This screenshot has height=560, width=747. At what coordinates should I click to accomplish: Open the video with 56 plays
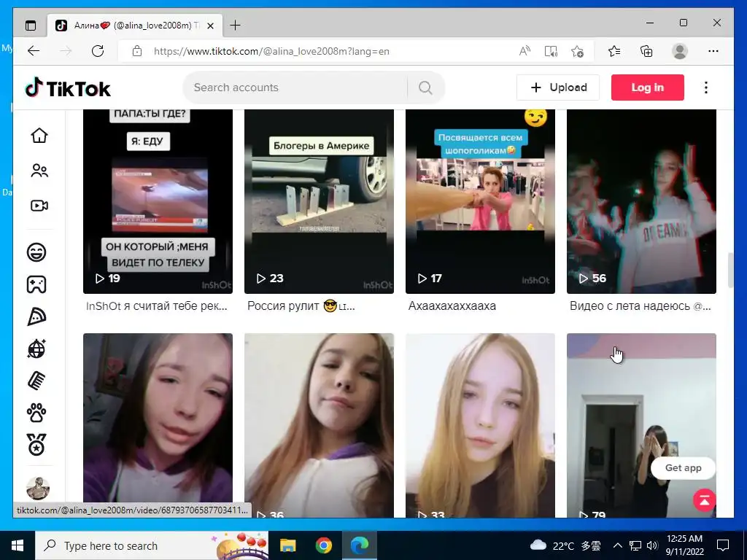[641, 201]
